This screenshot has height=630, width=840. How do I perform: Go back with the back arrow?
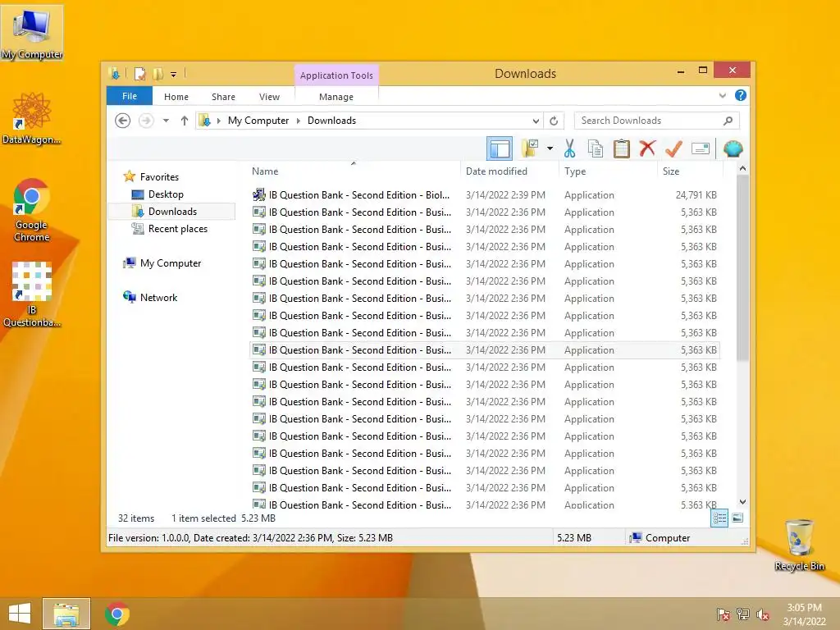123,121
